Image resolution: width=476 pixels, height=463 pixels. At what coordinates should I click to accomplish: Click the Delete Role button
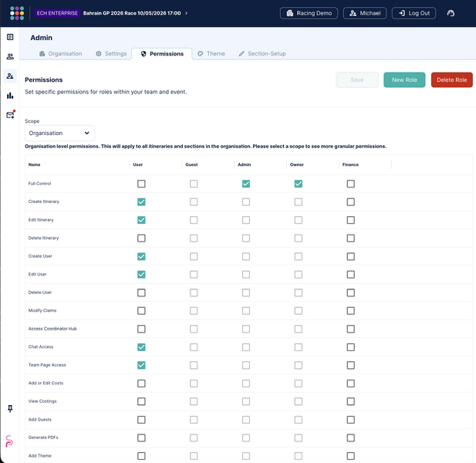[x=452, y=79]
